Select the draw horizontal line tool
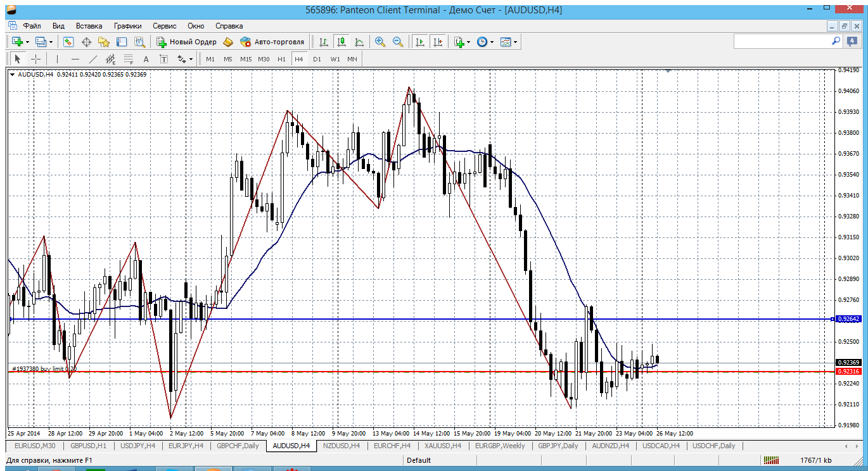This screenshot has width=868, height=471. pyautogui.click(x=75, y=59)
